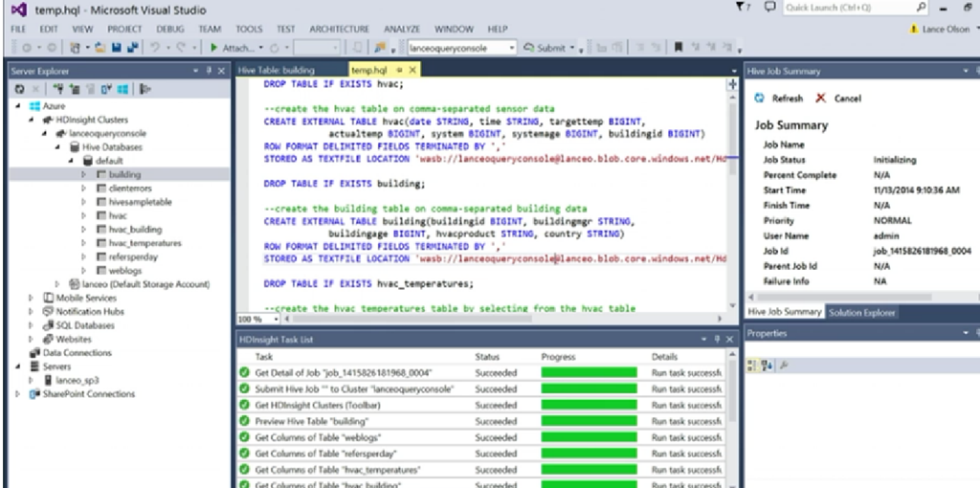Image resolution: width=980 pixels, height=488 pixels.
Task: Click the Categorized view icon in Properties
Action: pyautogui.click(x=753, y=365)
